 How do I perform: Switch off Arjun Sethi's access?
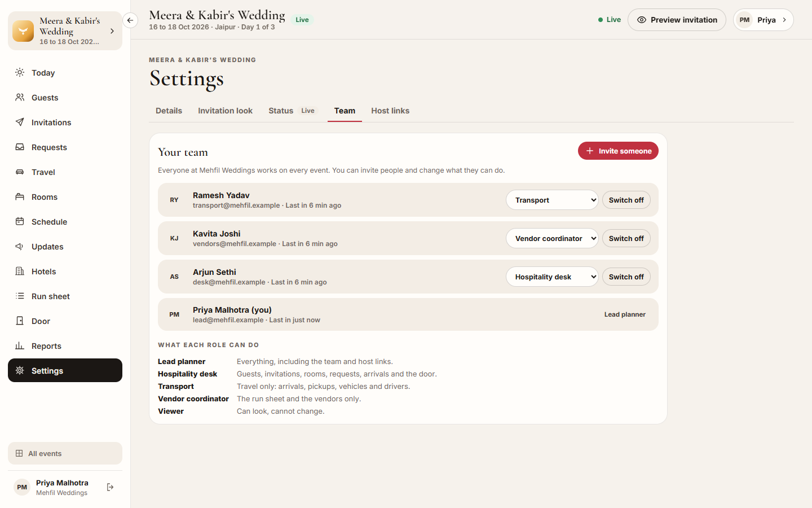[626, 277]
